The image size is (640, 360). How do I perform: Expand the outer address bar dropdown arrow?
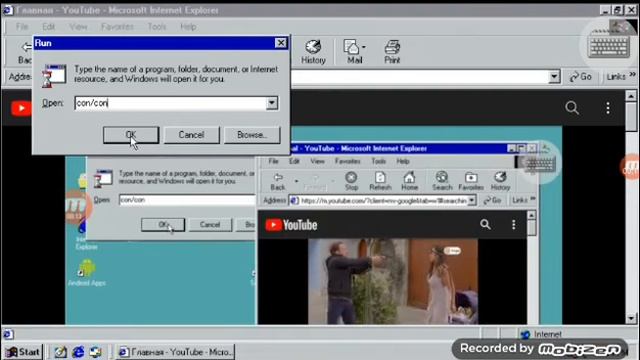(x=554, y=77)
